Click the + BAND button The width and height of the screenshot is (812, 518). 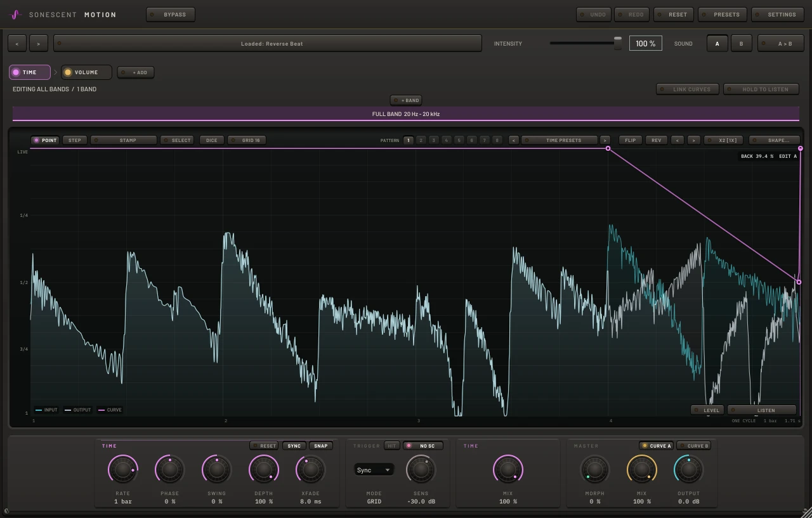tap(406, 100)
